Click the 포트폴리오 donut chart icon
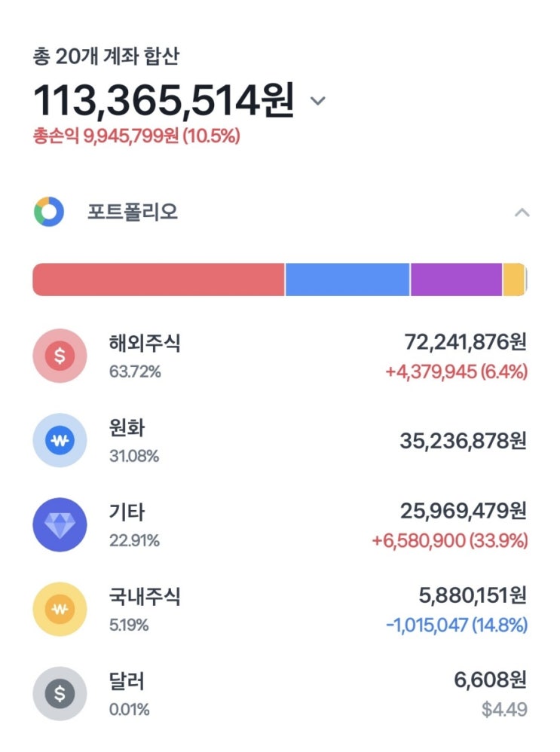 [x=49, y=212]
